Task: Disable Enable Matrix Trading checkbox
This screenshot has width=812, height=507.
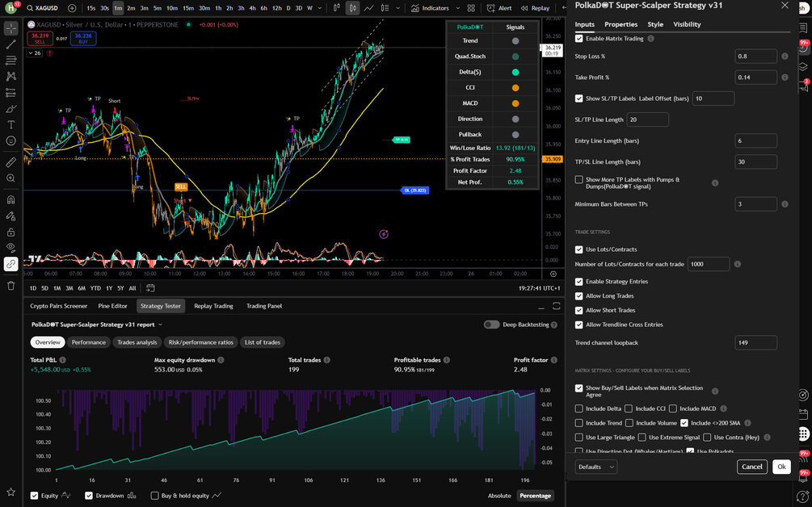Action: coord(579,39)
